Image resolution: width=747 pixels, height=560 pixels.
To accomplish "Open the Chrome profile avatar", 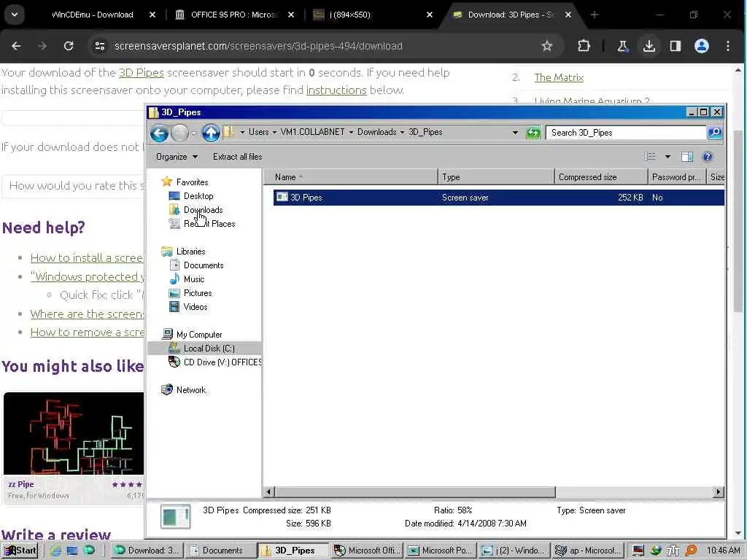I will point(702,46).
